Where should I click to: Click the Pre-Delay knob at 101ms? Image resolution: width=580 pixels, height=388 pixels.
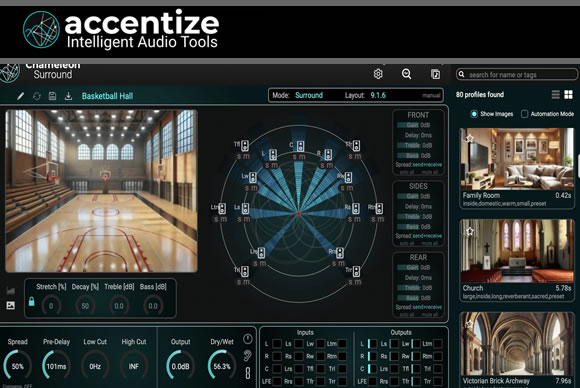(x=56, y=365)
